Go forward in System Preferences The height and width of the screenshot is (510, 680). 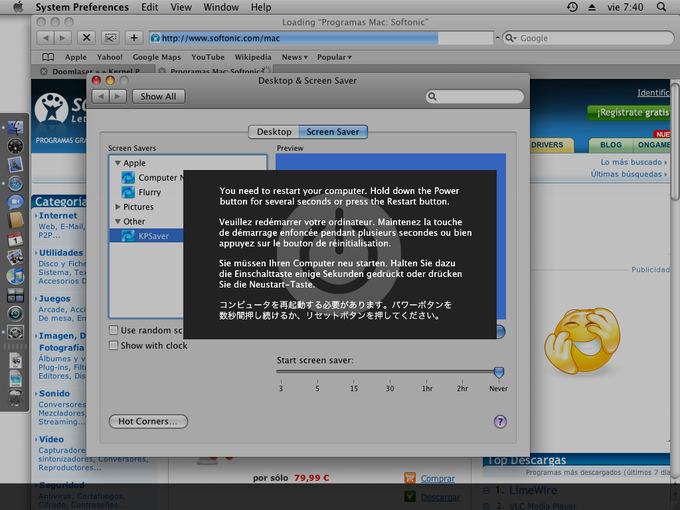point(118,96)
